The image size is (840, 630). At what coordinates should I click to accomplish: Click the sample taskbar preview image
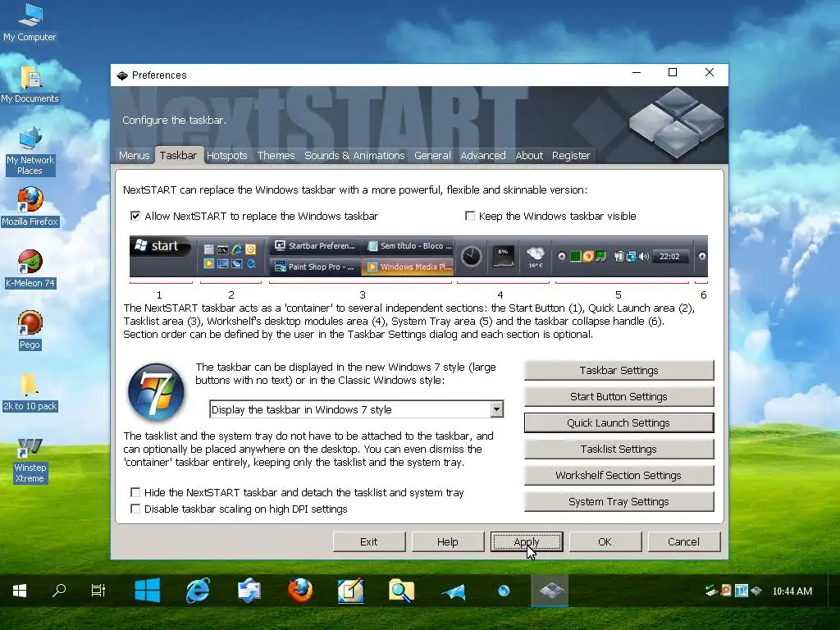418,256
